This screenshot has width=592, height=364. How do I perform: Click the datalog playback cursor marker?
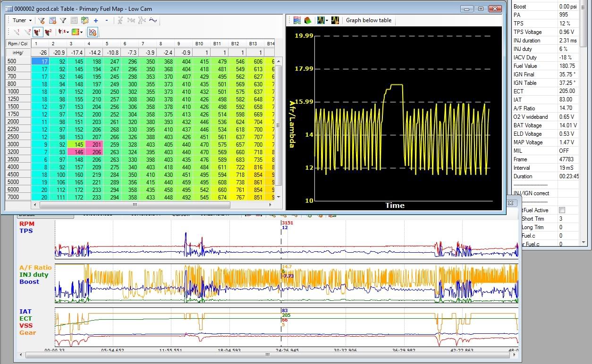(x=281, y=283)
